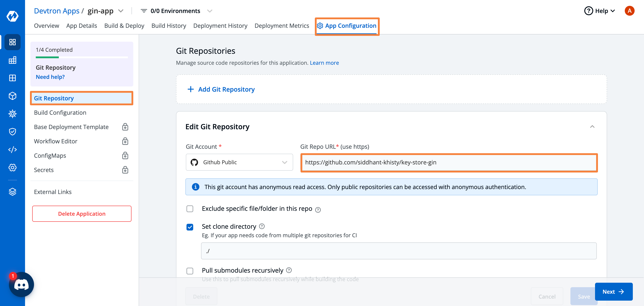Collapse the Edit Git Repository section
Viewport: 644px width, 306px height.
pyautogui.click(x=592, y=127)
